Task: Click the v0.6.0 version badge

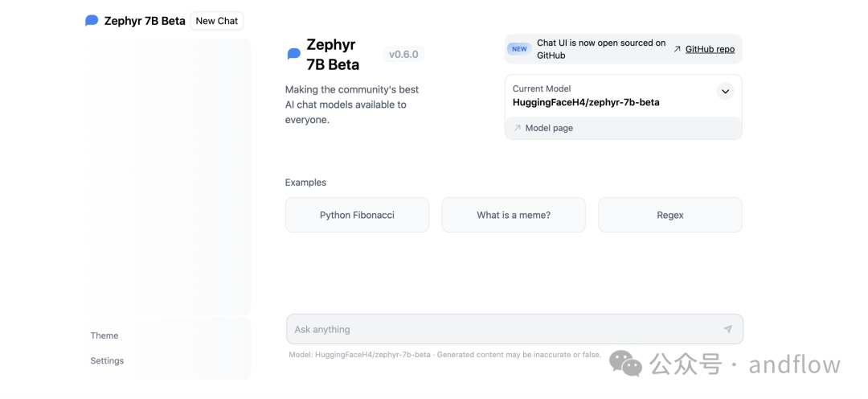Action: pyautogui.click(x=403, y=55)
